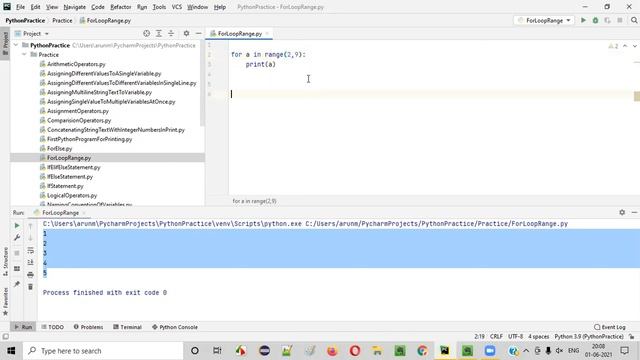Toggle soft-wrap in Run console
Image resolution: width=640 pixels, height=360 pixels.
[31, 250]
